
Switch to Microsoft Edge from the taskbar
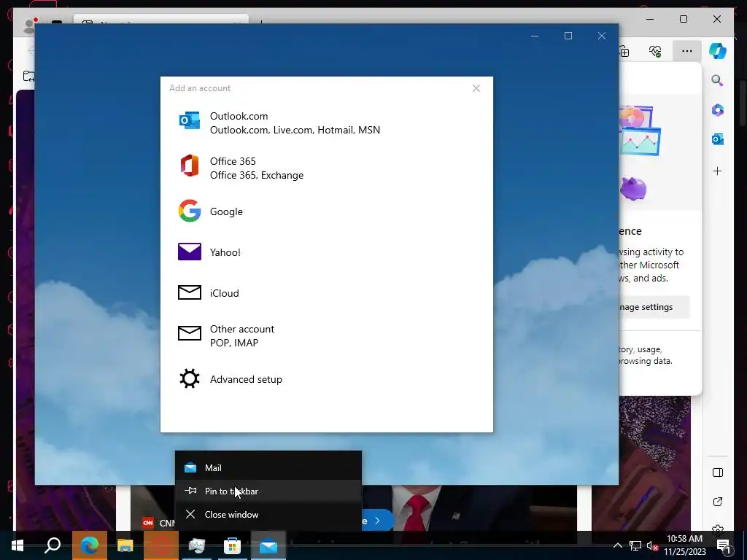pyautogui.click(x=90, y=545)
